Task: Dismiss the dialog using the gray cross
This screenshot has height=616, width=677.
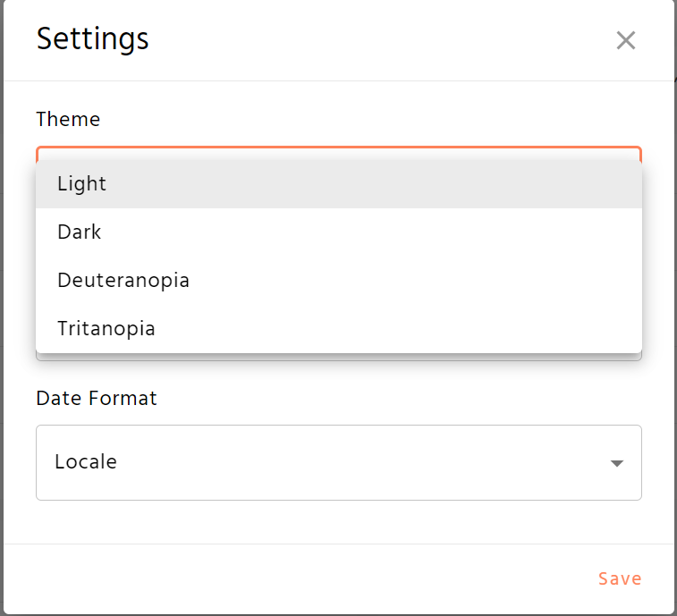Action: coord(625,40)
